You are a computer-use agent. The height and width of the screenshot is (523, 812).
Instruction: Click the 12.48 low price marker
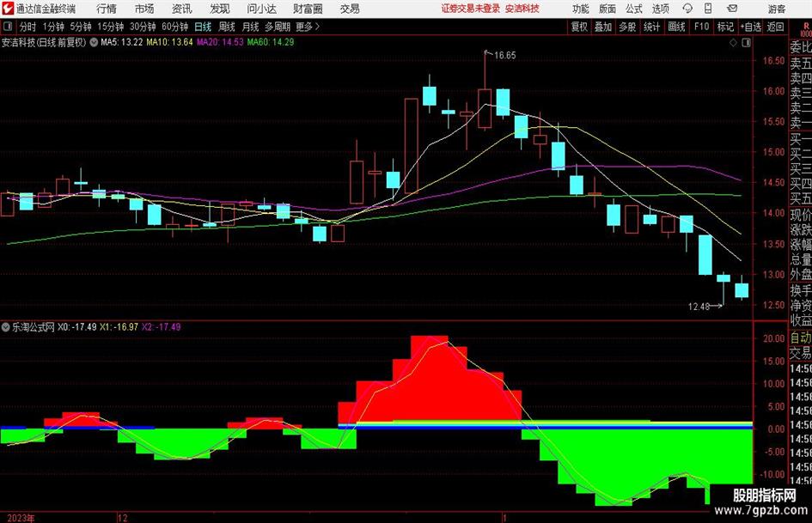pos(699,307)
